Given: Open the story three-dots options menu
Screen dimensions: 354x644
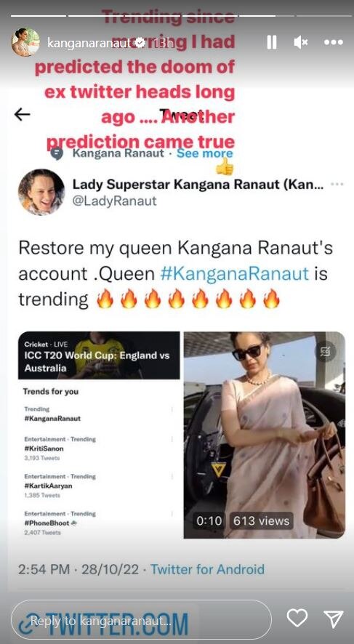Looking at the screenshot, I should tap(333, 42).
